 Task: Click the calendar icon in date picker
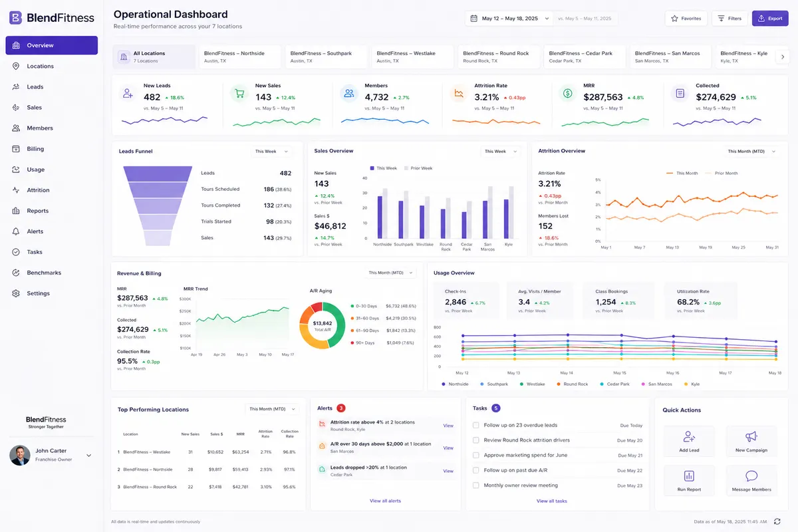tap(473, 19)
